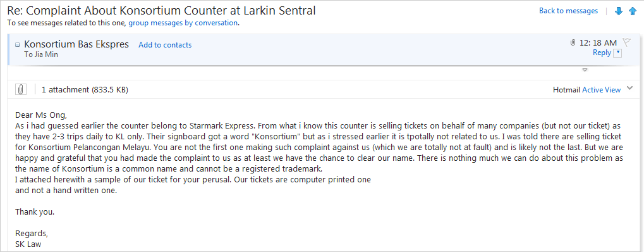This screenshot has height=252, width=644.
Task: Collapse attachment bar using right chevron
Action: [x=630, y=88]
